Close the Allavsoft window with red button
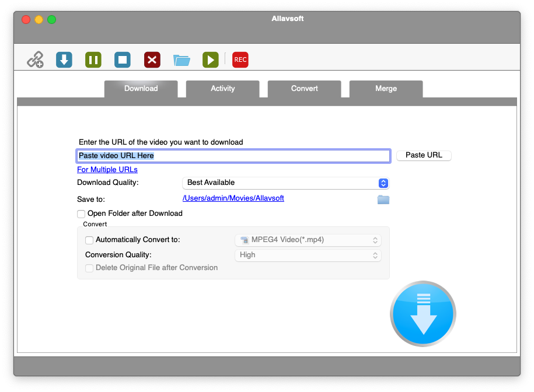Screen dimensions: 534x392 26,19
